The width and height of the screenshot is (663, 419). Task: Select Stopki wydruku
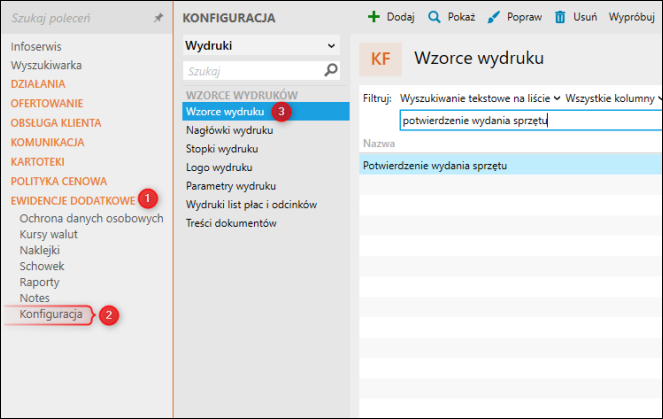(x=222, y=149)
